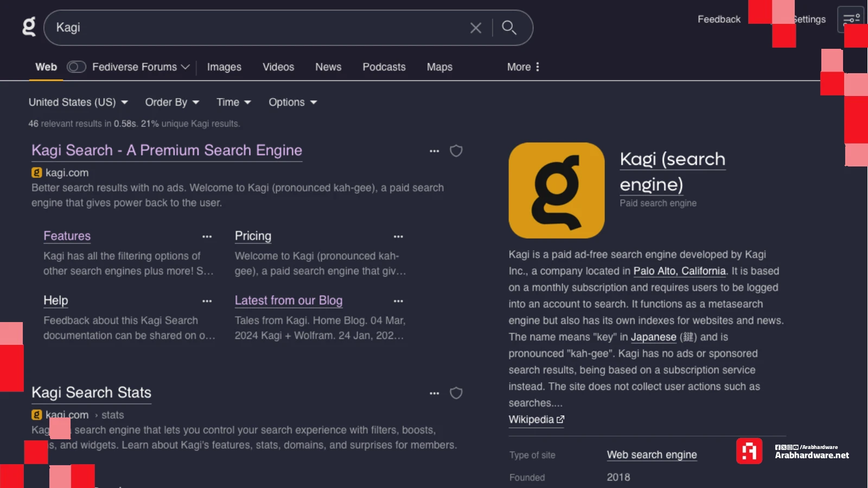The width and height of the screenshot is (868, 488).
Task: Click the magnifying glass search icon
Action: (x=509, y=28)
